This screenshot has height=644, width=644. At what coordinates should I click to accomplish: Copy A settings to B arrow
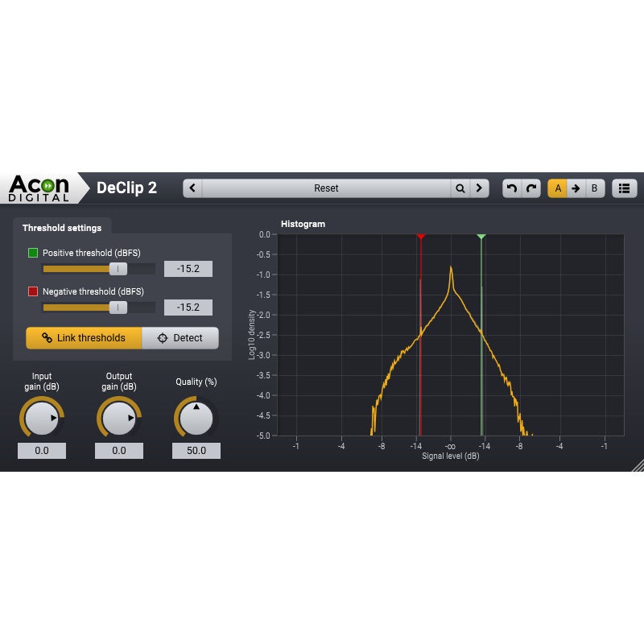[576, 188]
